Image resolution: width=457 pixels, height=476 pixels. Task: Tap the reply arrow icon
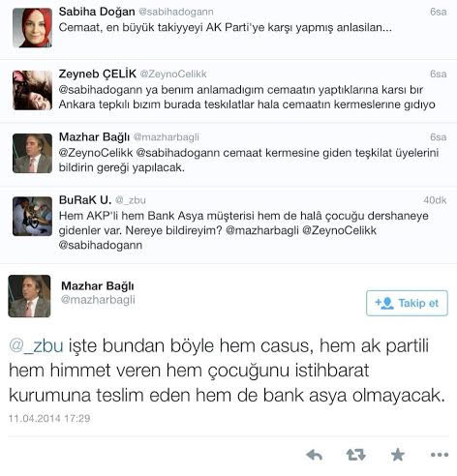pos(315,455)
